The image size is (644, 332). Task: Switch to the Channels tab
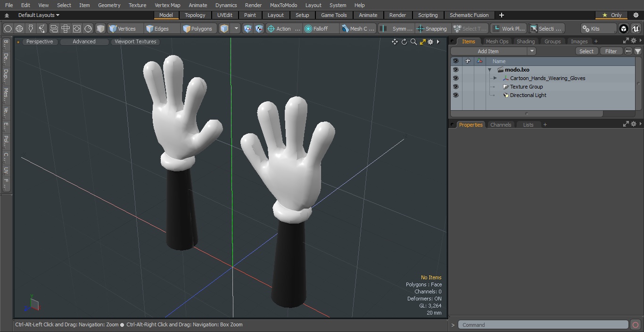[501, 125]
